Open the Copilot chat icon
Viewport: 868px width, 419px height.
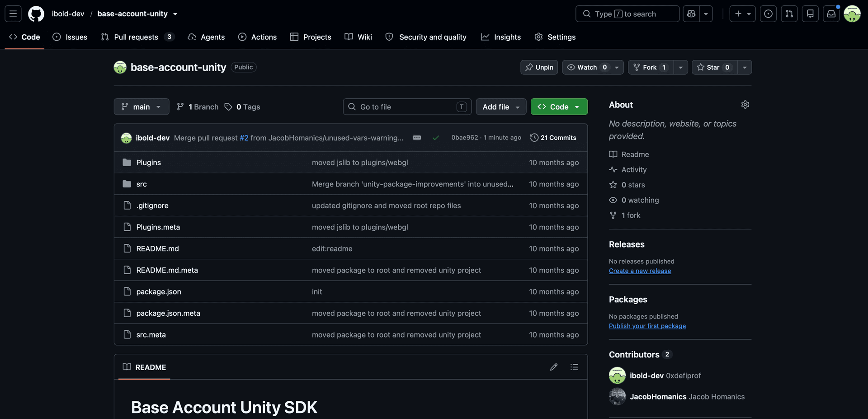pyautogui.click(x=691, y=14)
